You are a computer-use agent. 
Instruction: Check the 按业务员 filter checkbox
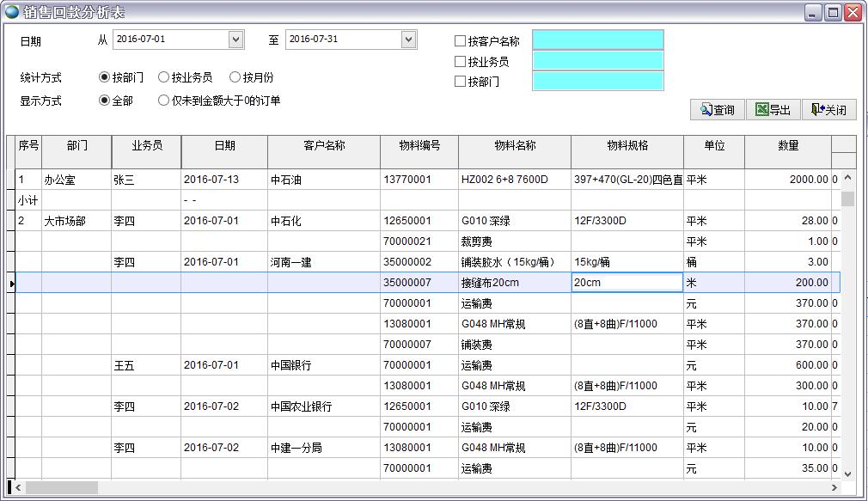[x=461, y=63]
